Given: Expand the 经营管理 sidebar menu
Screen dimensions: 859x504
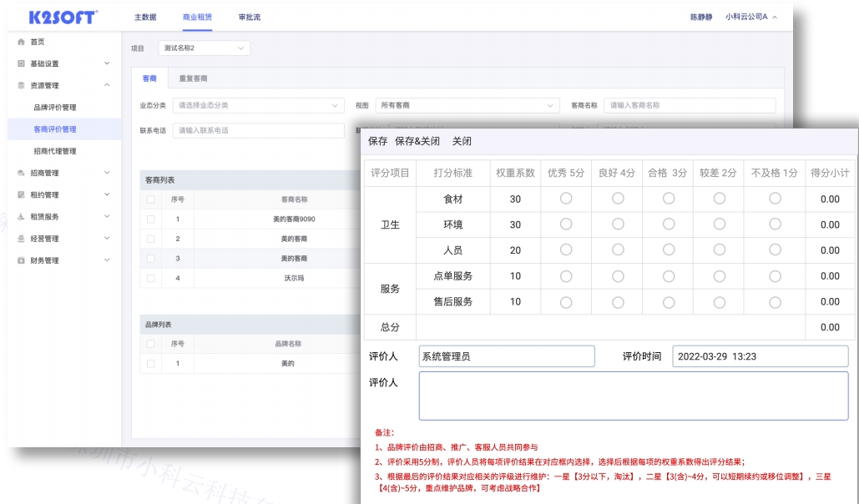Looking at the screenshot, I should 107,239.
